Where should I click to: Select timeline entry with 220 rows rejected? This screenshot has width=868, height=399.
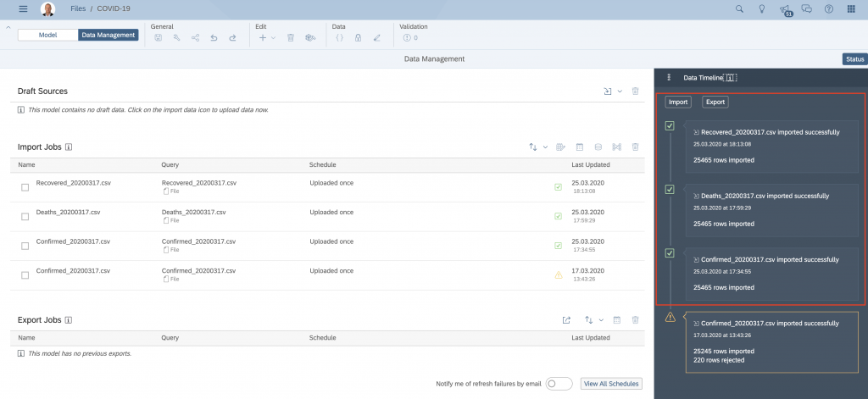point(771,342)
